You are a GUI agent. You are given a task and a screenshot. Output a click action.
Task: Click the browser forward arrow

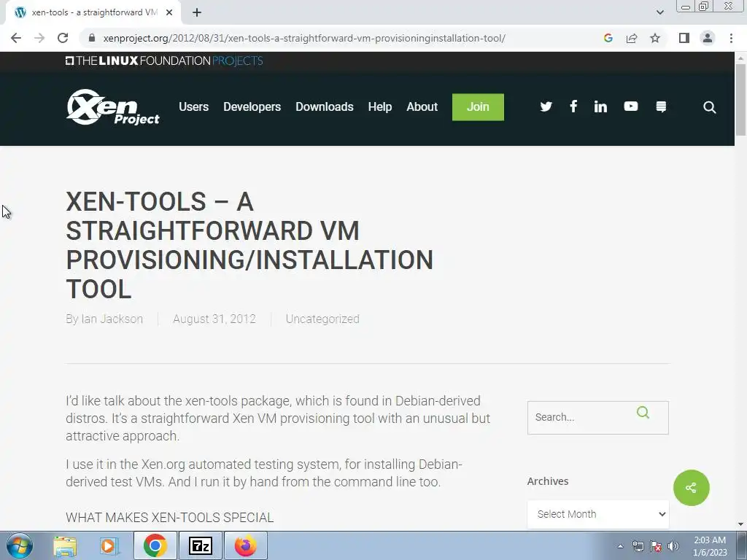click(39, 38)
